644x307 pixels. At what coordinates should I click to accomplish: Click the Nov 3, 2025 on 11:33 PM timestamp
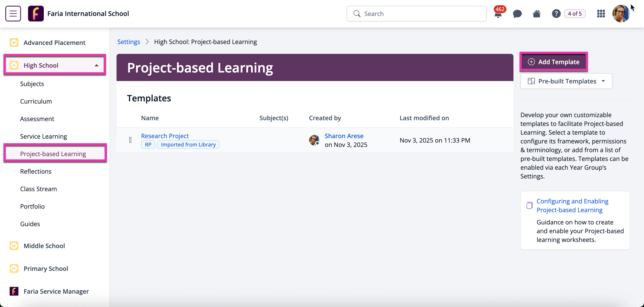435,140
